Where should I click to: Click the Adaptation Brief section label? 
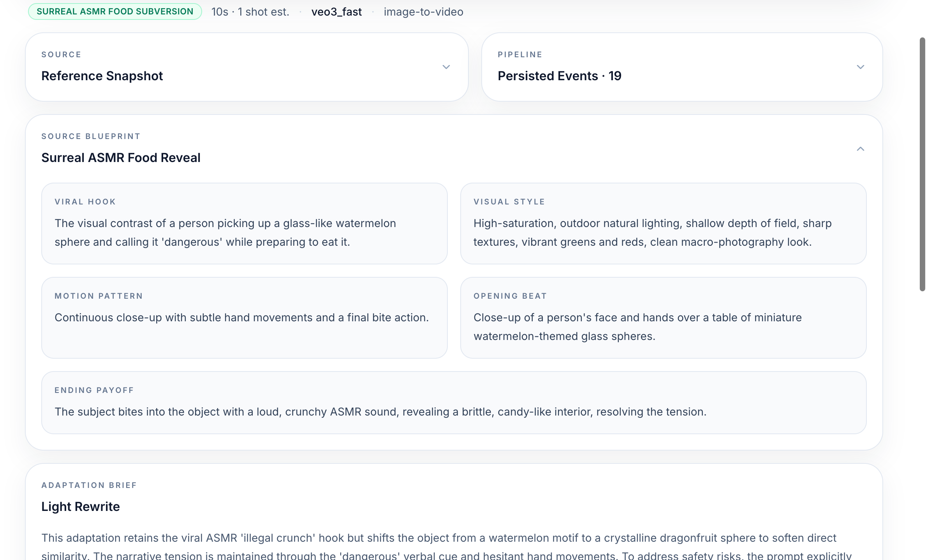coord(89,485)
